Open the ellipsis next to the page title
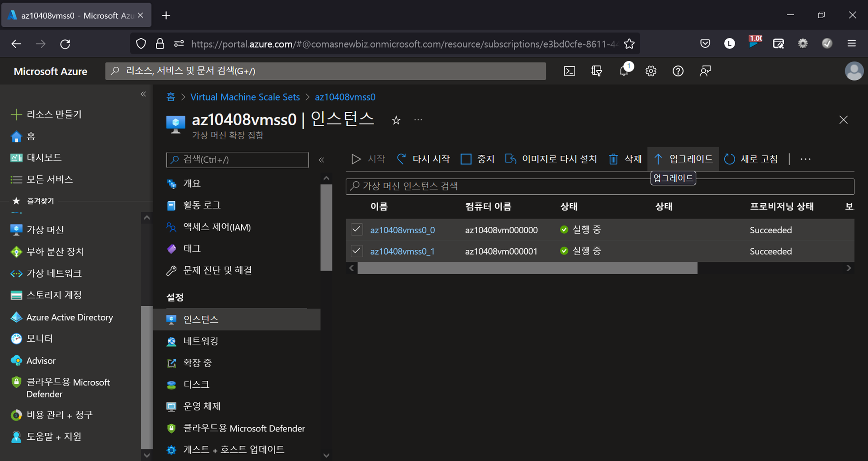This screenshot has width=868, height=461. [418, 120]
